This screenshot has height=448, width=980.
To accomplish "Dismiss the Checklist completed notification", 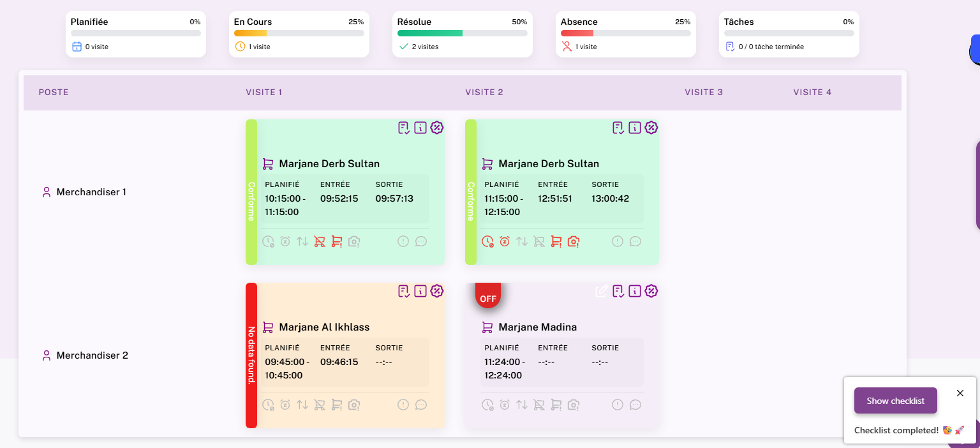I will [960, 393].
